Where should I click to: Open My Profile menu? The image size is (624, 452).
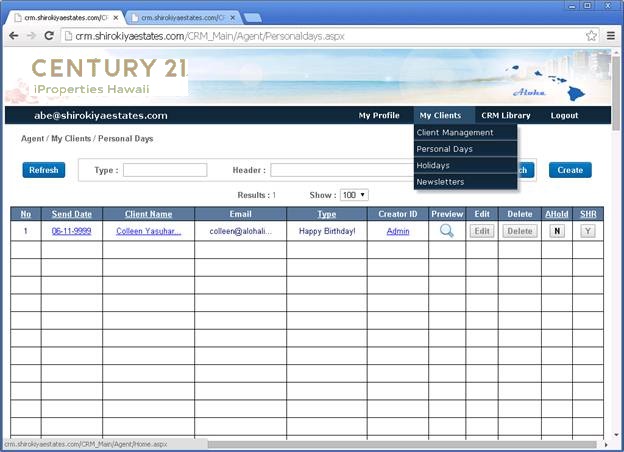coord(379,115)
